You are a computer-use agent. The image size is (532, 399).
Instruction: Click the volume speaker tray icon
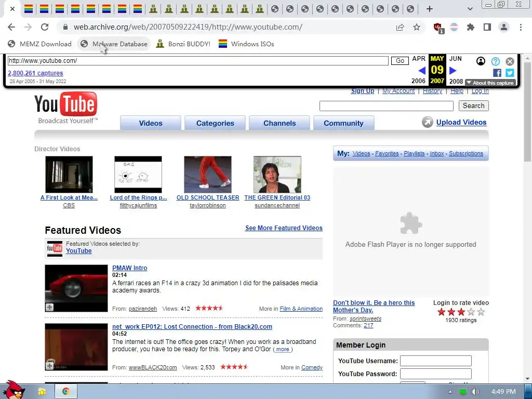[x=475, y=392]
